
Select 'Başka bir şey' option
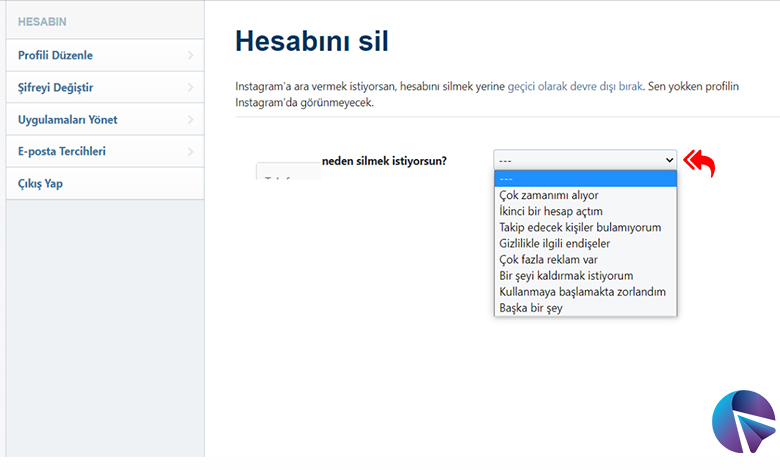click(x=531, y=308)
